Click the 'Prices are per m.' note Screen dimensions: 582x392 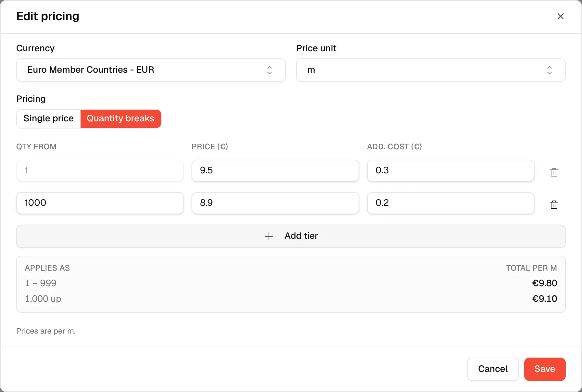click(x=46, y=331)
